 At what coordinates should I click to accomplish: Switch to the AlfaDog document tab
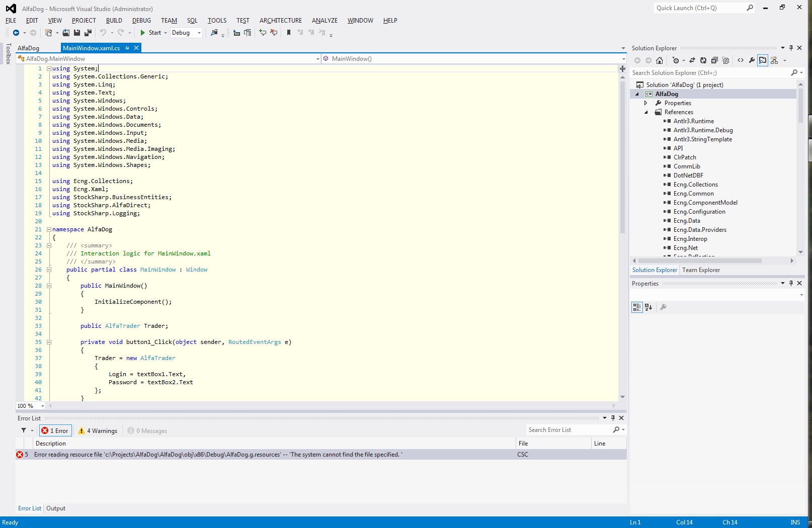[28, 48]
